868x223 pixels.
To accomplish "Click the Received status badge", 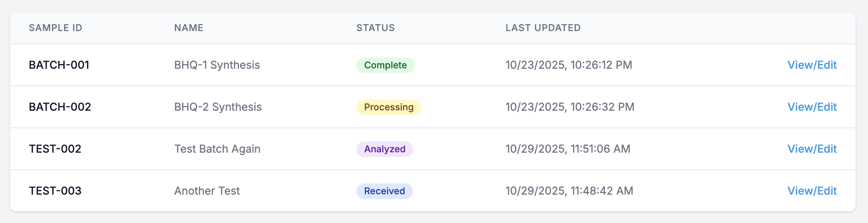I will (384, 191).
